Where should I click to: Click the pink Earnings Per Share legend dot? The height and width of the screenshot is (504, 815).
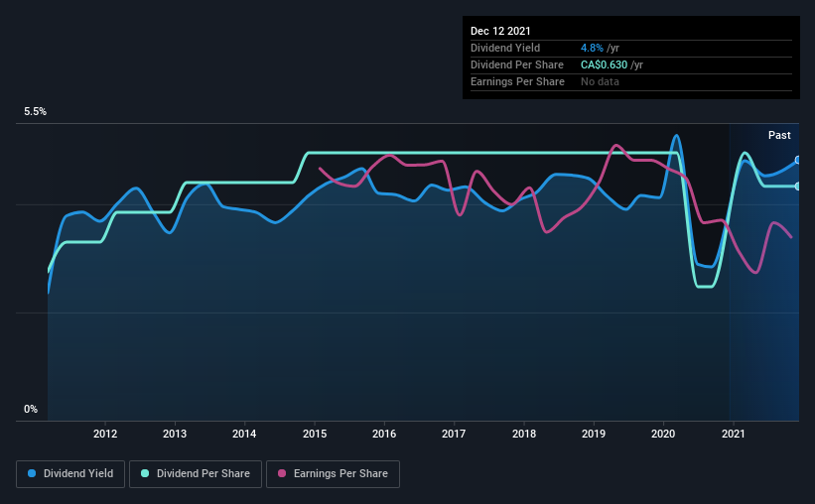(282, 473)
